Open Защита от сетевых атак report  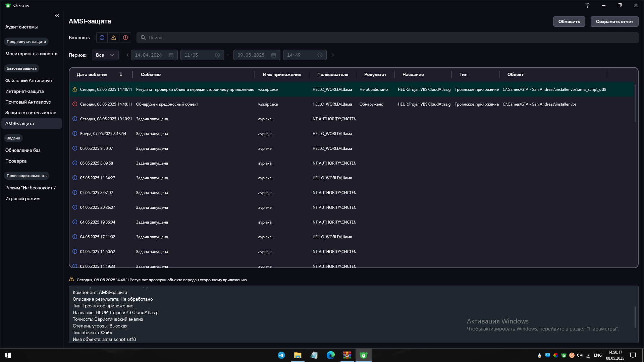coord(31,113)
